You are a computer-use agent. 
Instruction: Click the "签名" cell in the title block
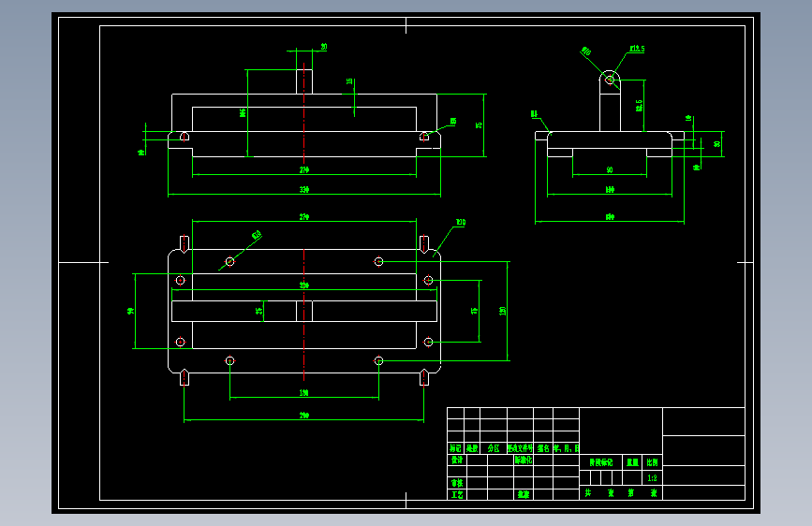click(543, 448)
